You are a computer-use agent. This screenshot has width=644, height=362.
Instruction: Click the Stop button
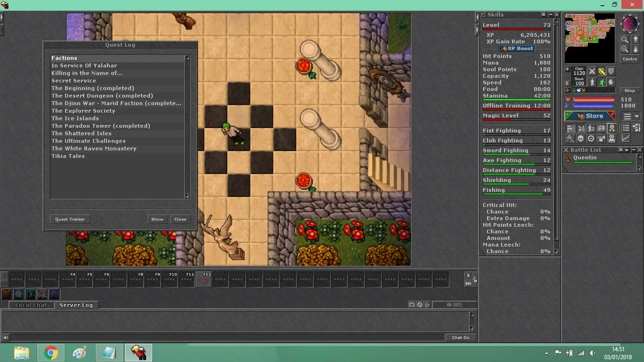coord(630,90)
